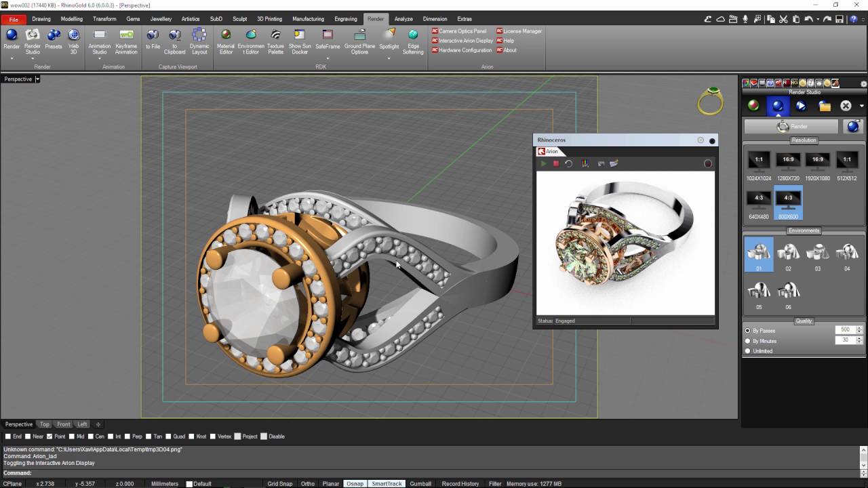Select the By Minutes quality option
The height and width of the screenshot is (488, 868).
[x=748, y=341]
